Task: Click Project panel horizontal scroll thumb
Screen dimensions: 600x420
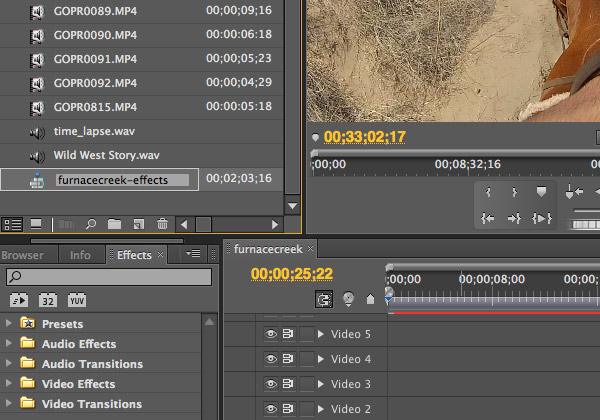Action: point(204,225)
